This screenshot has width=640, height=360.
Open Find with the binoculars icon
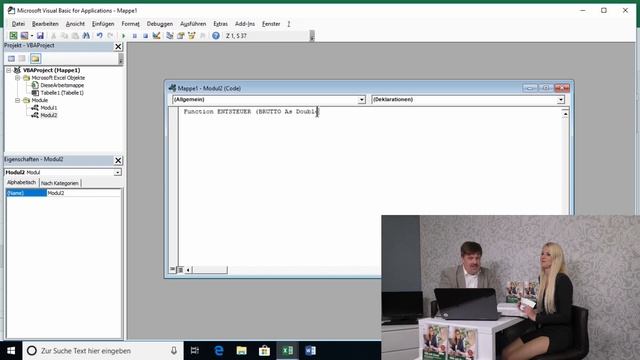[86, 36]
